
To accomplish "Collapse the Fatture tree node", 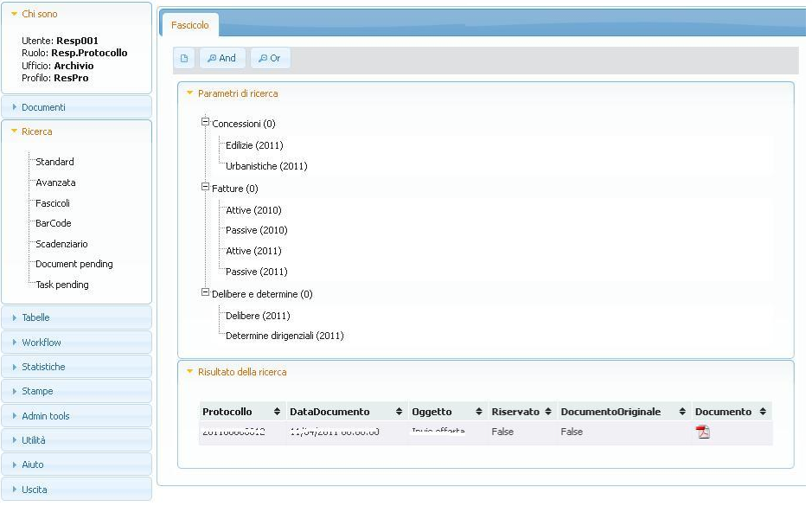I will tap(205, 189).
